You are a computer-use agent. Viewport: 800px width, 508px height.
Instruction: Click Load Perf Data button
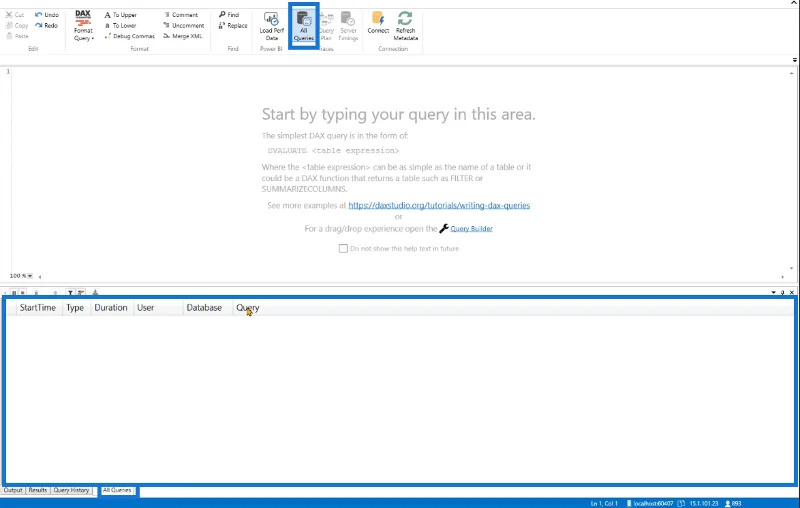point(271,27)
